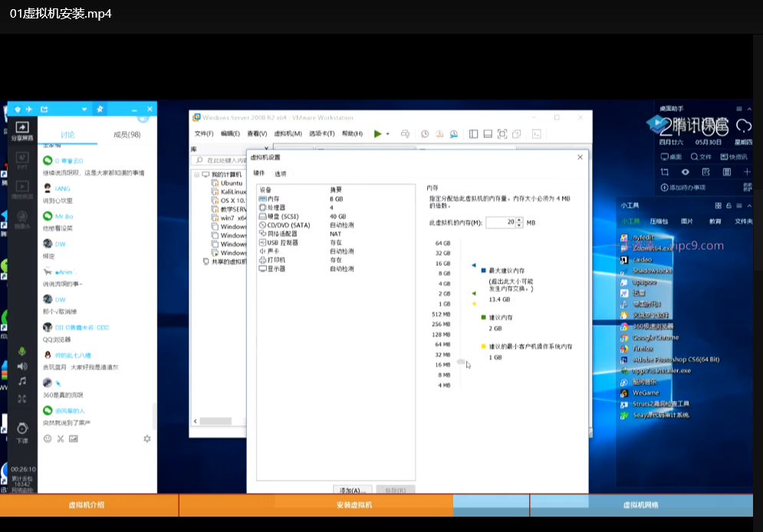
Task: Open the 查看(V) menu in VMware
Action: pos(257,133)
